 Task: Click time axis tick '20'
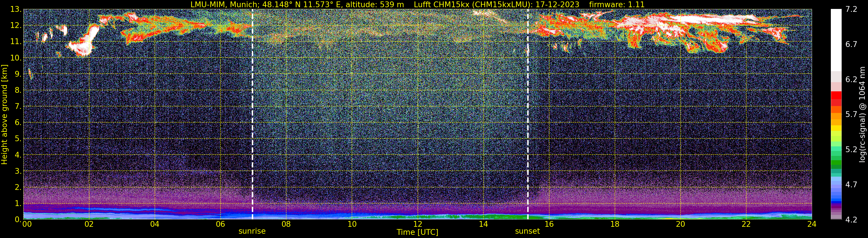point(680,224)
